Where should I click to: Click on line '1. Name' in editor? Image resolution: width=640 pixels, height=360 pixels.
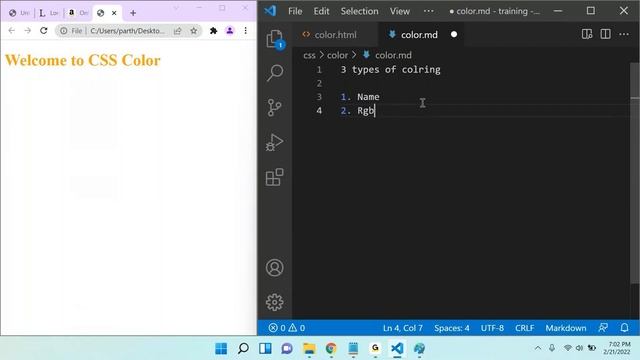point(360,97)
